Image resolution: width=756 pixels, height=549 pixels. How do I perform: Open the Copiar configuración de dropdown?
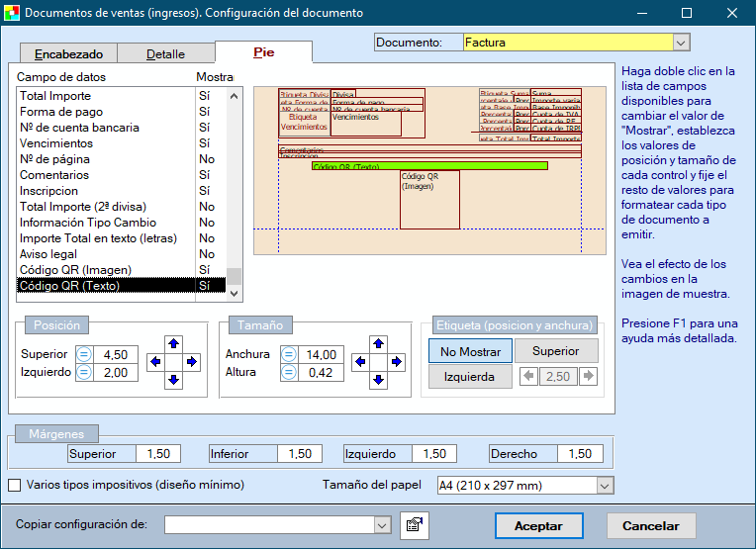(383, 525)
